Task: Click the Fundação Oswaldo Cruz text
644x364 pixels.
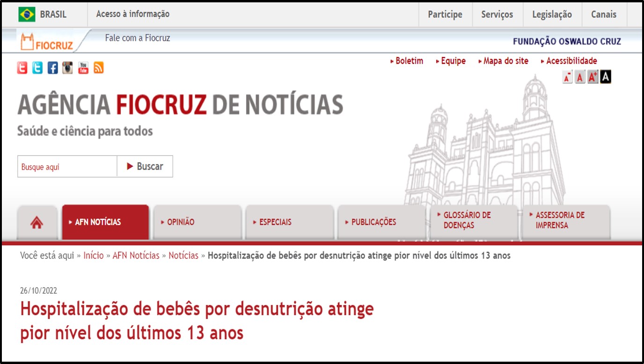Action: click(x=567, y=42)
